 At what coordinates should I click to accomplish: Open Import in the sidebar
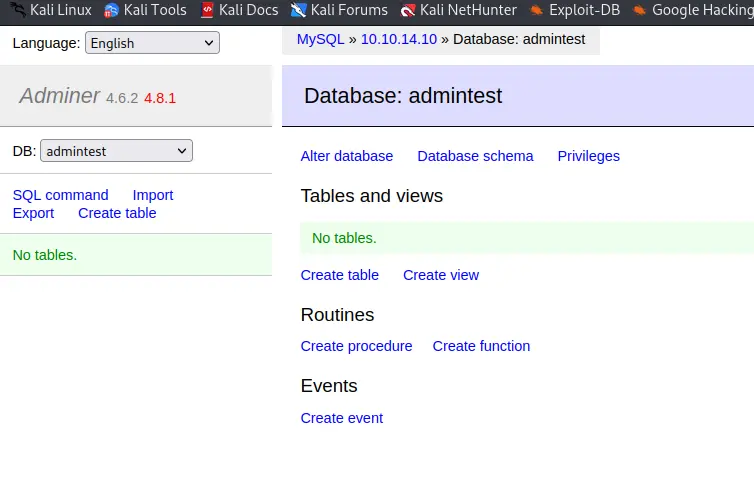click(153, 195)
